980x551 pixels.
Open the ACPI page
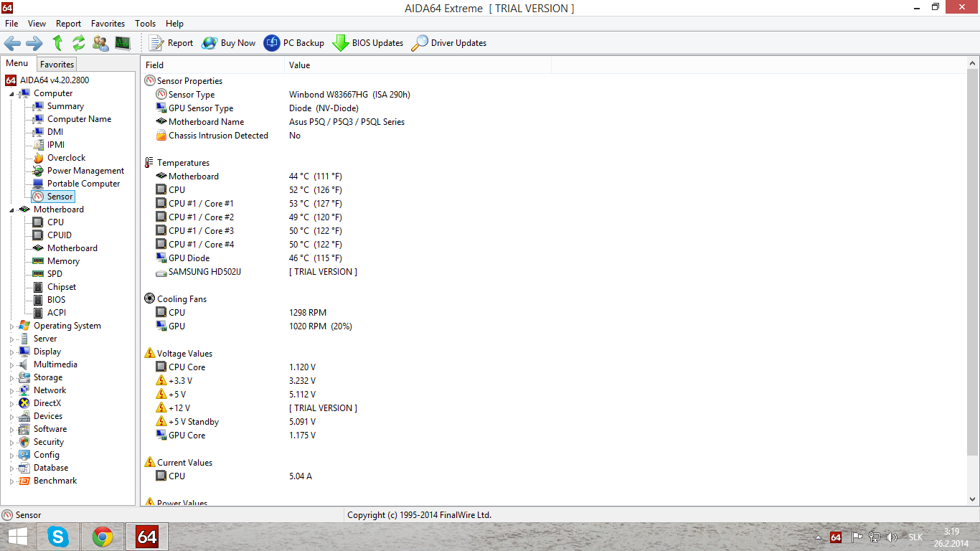[x=57, y=313]
